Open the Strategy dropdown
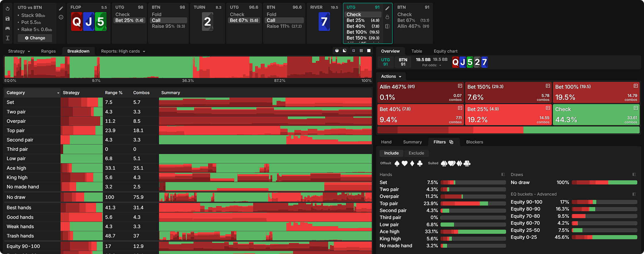The height and width of the screenshot is (254, 644). pos(19,51)
